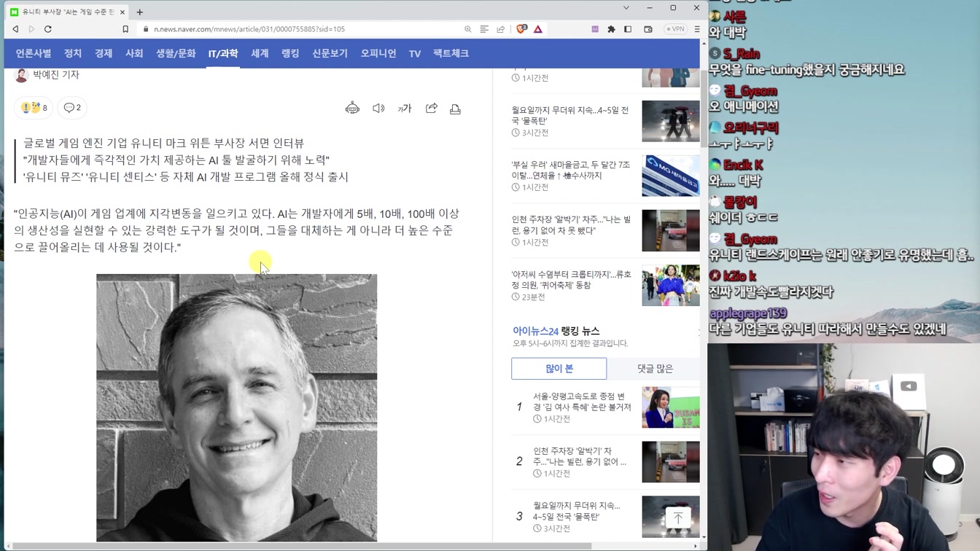This screenshot has width=980, height=551.
Task: Click the black-and-white portrait photo
Action: [237, 407]
